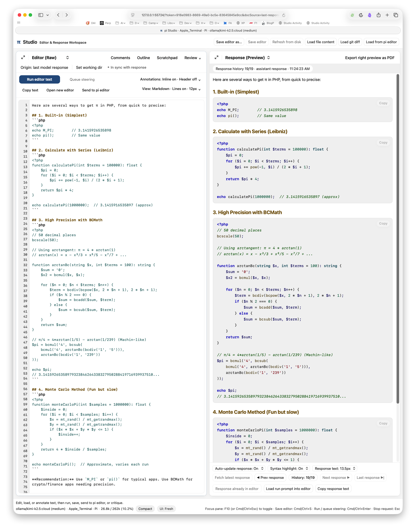The height and width of the screenshot is (532, 416).
Task: Open the sidebar options chevron in Safari
Action: pos(47,15)
